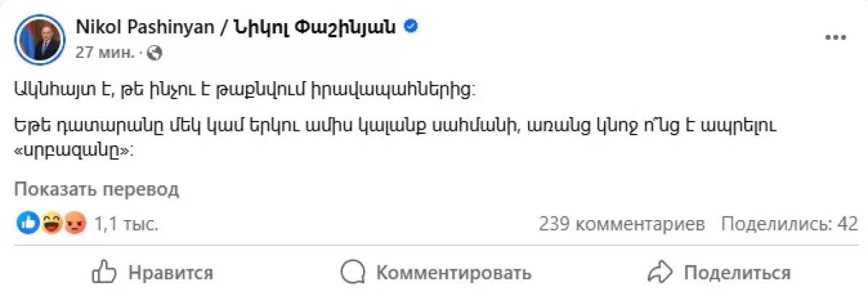Open the 1,1 тыс. reactions list

[126, 225]
